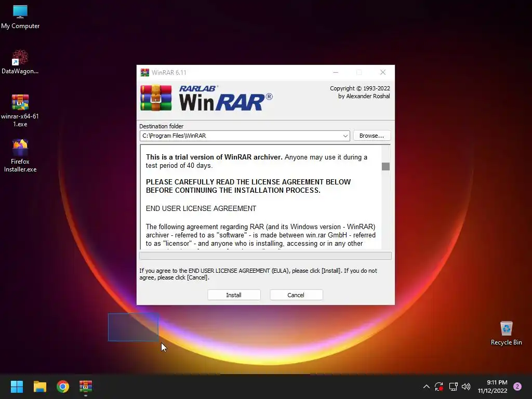
Task: Select the DataWagon desktop shortcut
Action: (20, 62)
